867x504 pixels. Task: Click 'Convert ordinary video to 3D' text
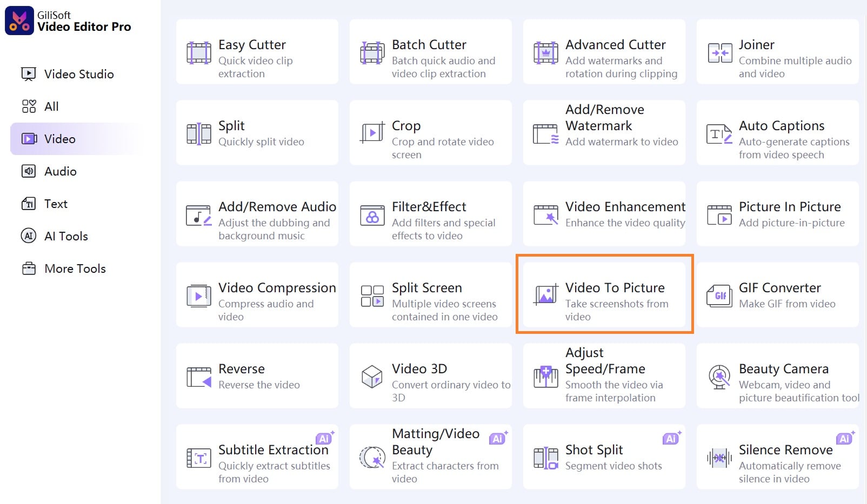pyautogui.click(x=451, y=391)
